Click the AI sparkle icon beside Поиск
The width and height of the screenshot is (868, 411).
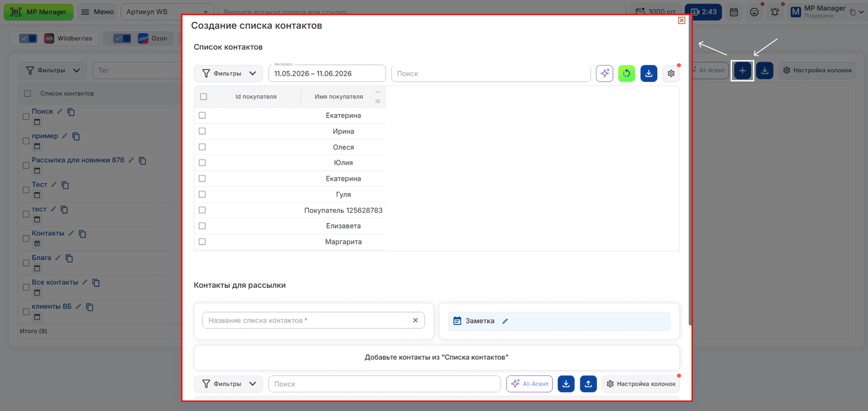[x=605, y=73]
